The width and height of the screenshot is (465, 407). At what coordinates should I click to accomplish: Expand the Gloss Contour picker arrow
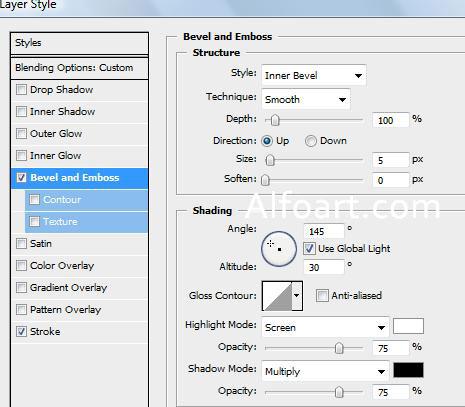tap(297, 296)
